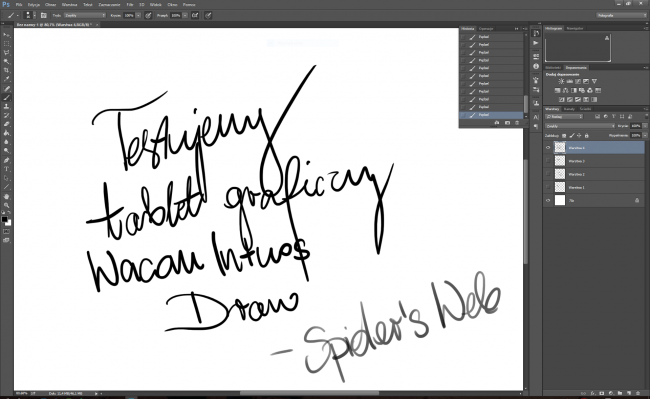Create new snapshot in History panel
The height and width of the screenshot is (399, 650).
click(x=507, y=123)
